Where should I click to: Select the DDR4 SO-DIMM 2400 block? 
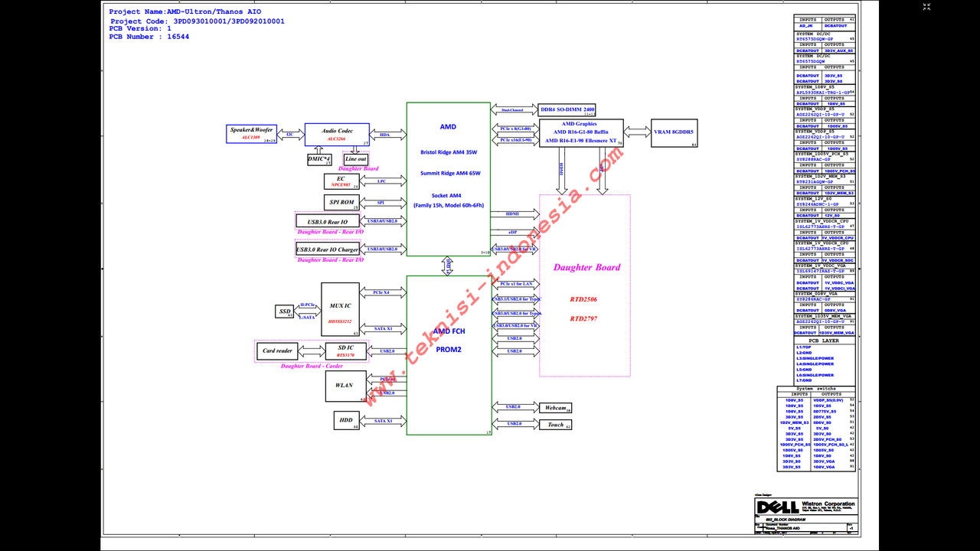tap(567, 110)
